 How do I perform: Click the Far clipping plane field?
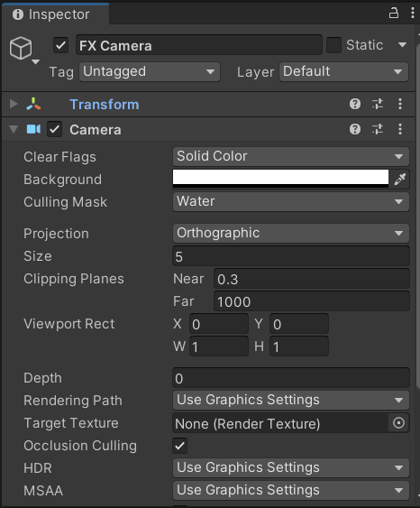pyautogui.click(x=312, y=301)
